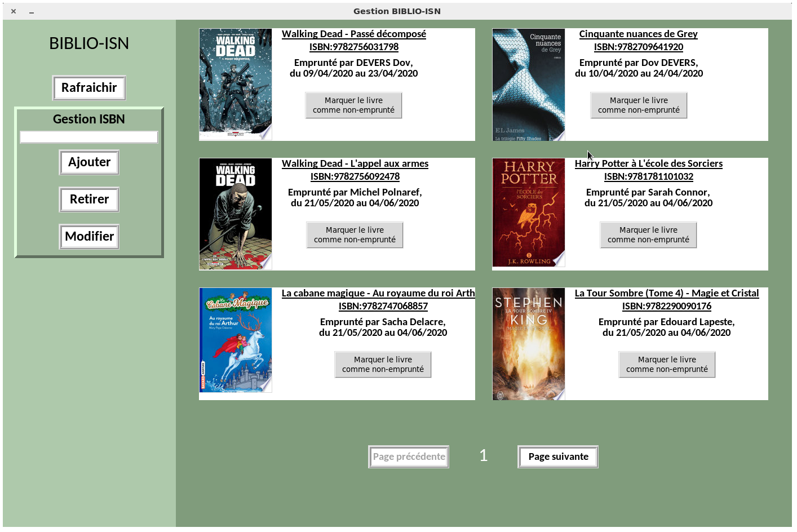This screenshot has width=797, height=532.
Task: Click title 'Cinquante nuances de Grey'
Action: coord(639,34)
